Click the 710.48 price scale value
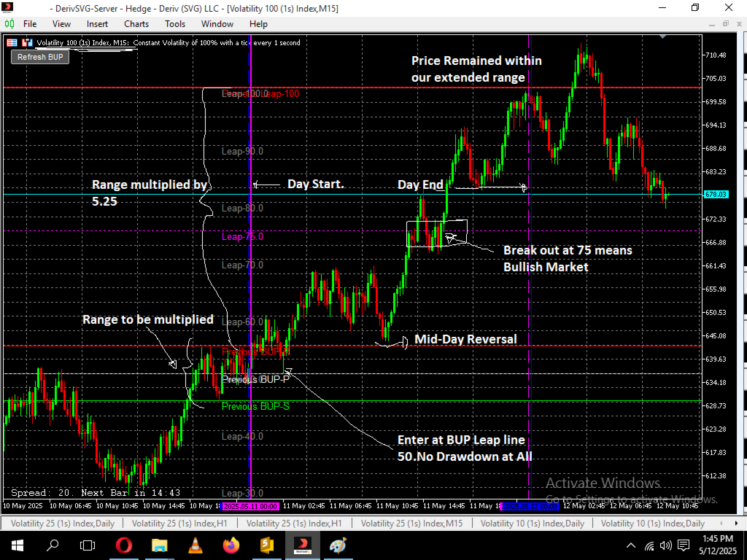This screenshot has width=747, height=560. point(716,55)
